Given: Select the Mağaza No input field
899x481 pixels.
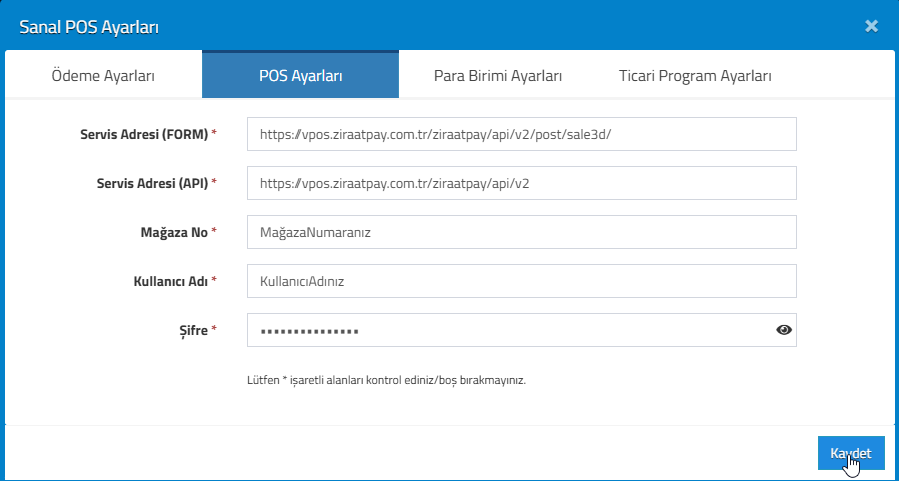Looking at the screenshot, I should [522, 232].
